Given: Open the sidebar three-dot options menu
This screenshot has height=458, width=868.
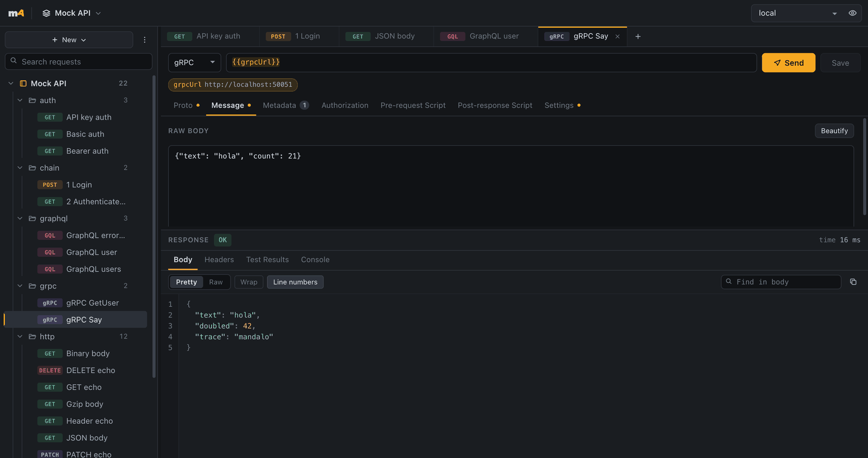Looking at the screenshot, I should click(x=144, y=40).
